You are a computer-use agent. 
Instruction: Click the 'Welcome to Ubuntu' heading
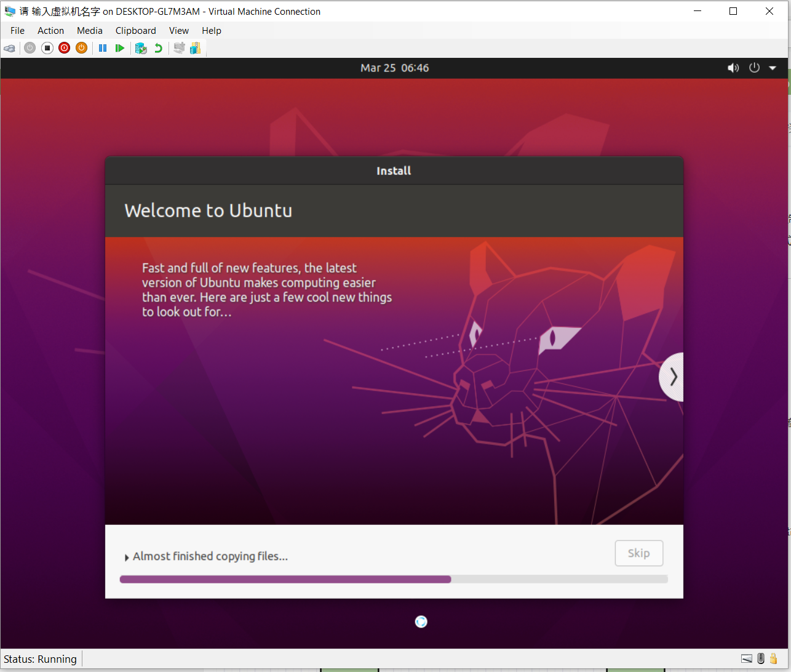click(209, 210)
